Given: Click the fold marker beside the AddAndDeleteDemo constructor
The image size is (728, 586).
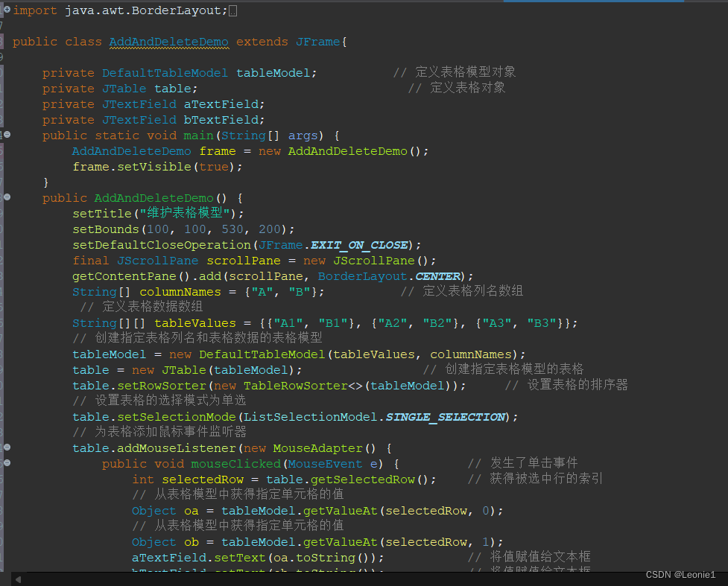Looking at the screenshot, I should (x=6, y=197).
